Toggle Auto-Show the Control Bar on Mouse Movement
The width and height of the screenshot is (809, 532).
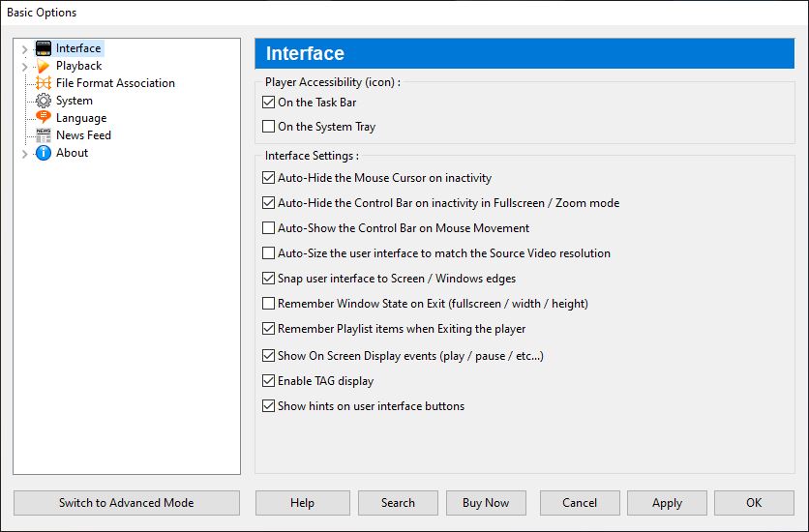pos(268,228)
